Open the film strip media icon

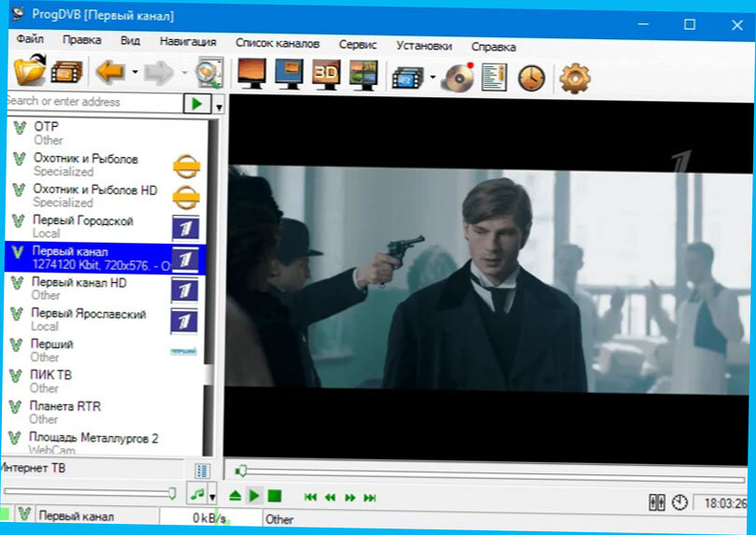[x=66, y=72]
